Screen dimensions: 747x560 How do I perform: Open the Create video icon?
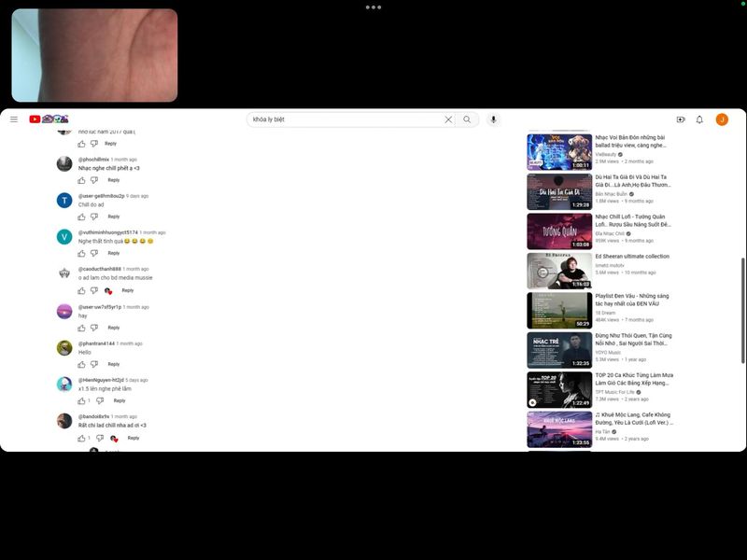(x=680, y=119)
